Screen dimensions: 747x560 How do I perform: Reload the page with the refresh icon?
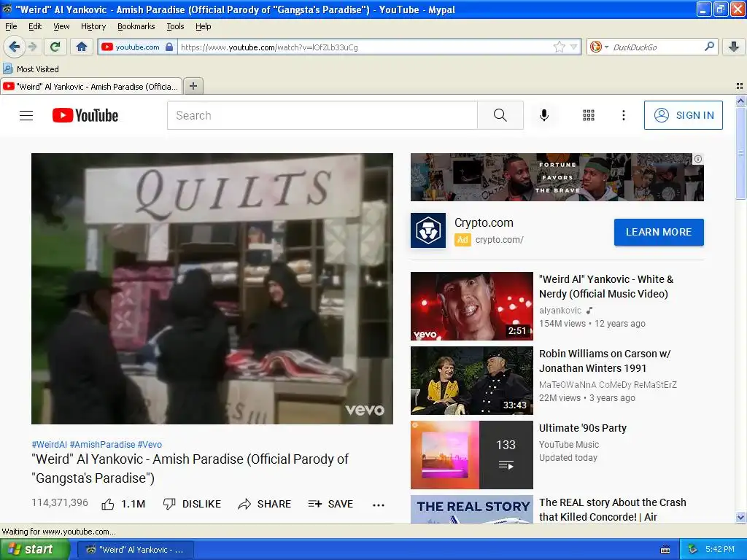[55, 47]
